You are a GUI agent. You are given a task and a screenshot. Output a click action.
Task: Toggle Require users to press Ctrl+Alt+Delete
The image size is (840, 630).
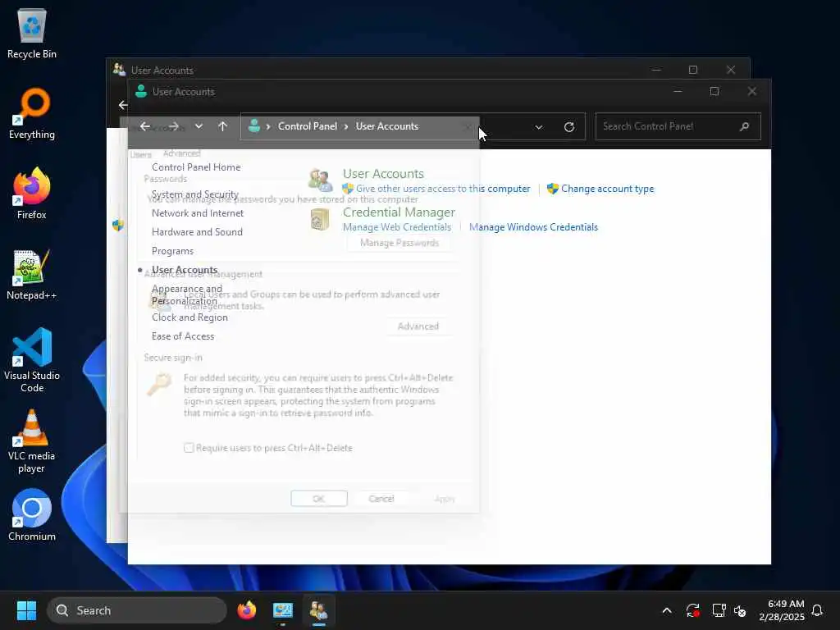189,448
